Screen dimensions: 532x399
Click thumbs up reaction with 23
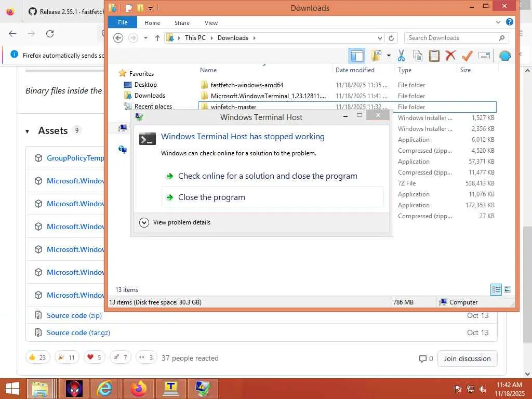(37, 357)
